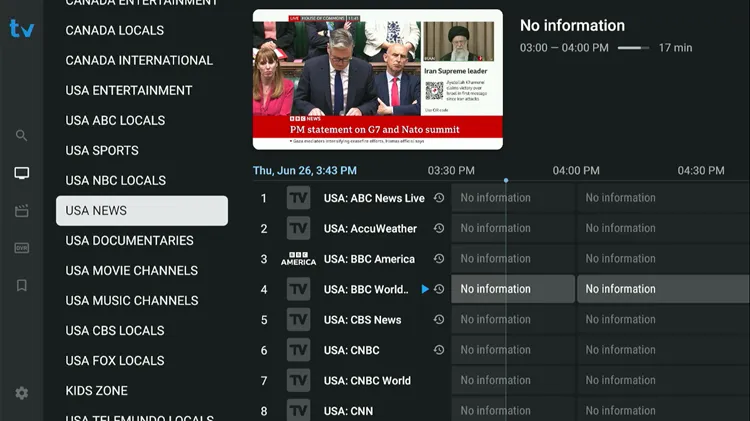Select the 04:00 PM timeline marker
Image resolution: width=750 pixels, height=421 pixels.
576,171
